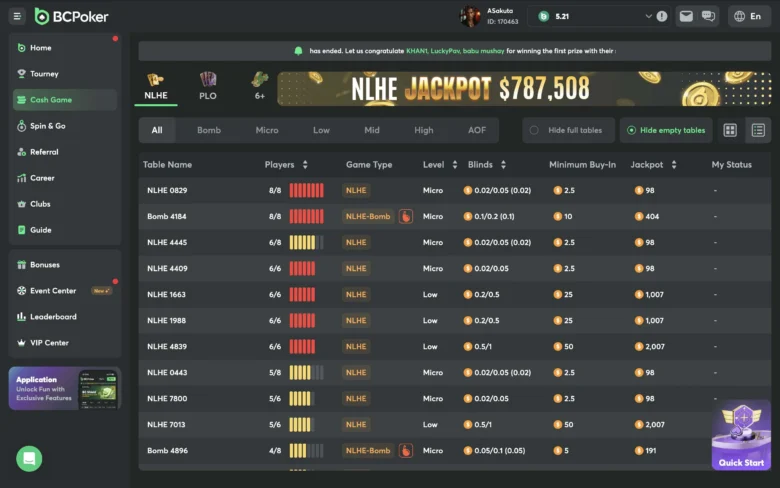
Task: Open Bonuses in the sidebar
Action: (x=65, y=265)
